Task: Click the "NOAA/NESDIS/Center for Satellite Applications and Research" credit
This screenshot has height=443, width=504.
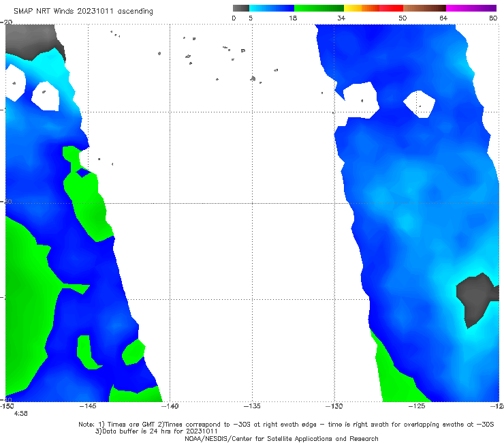Action: click(281, 438)
